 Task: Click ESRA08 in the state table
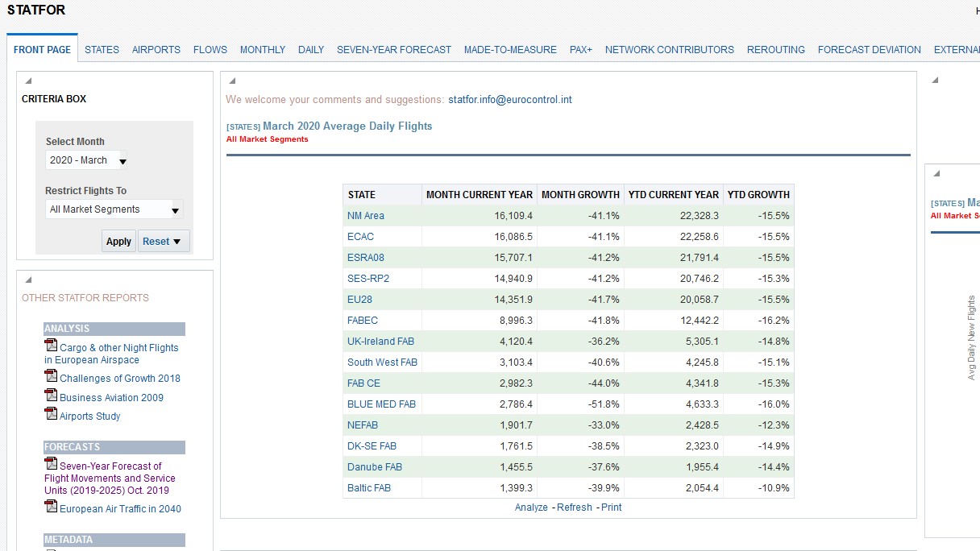(x=366, y=258)
